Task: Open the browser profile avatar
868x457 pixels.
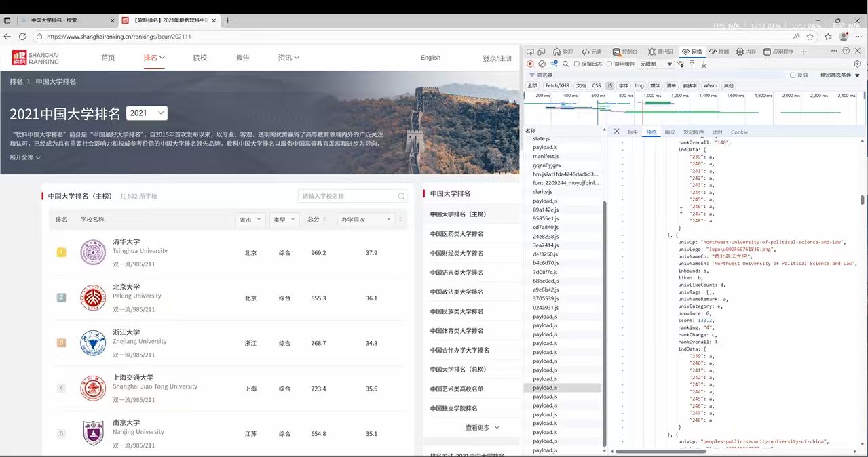Action: coord(844,37)
